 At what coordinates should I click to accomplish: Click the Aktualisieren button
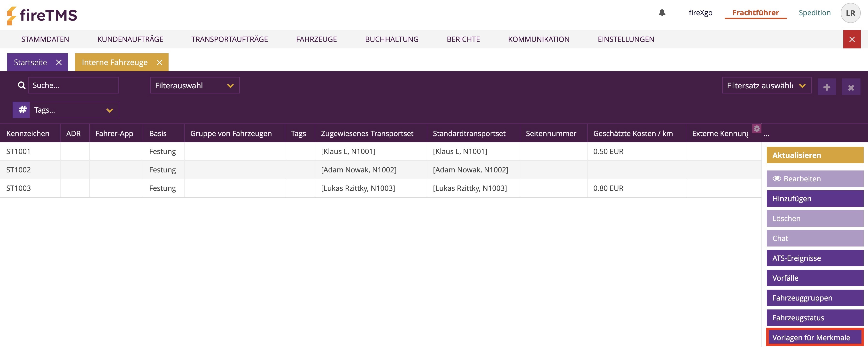(x=814, y=155)
